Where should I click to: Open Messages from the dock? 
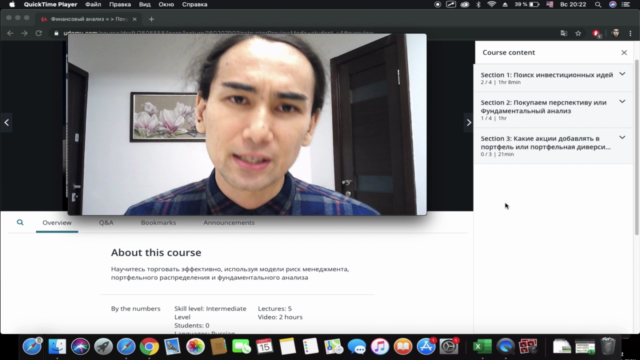[357, 347]
